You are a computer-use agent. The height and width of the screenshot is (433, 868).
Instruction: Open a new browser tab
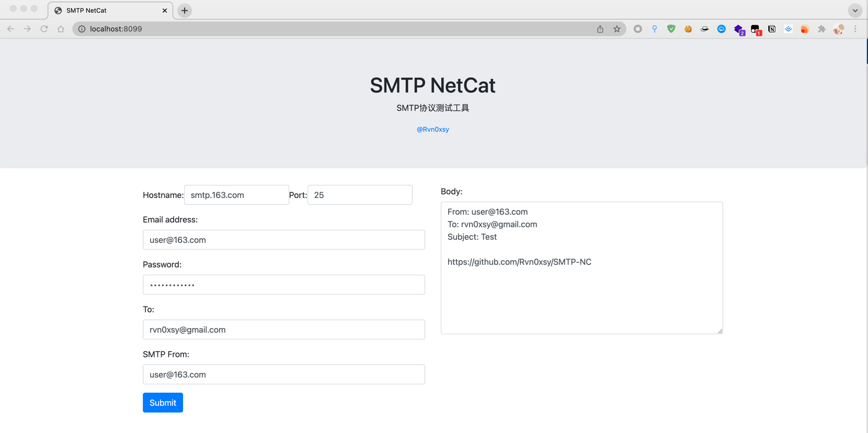185,10
